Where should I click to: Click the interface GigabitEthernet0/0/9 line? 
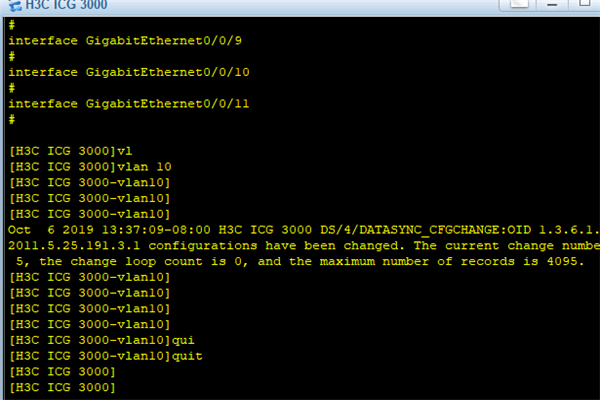[x=125, y=41]
